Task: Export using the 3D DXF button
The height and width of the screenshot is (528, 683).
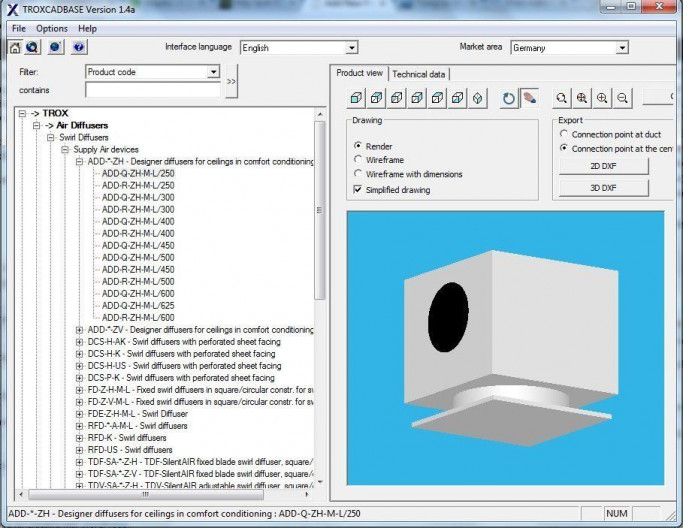Action: 603,188
